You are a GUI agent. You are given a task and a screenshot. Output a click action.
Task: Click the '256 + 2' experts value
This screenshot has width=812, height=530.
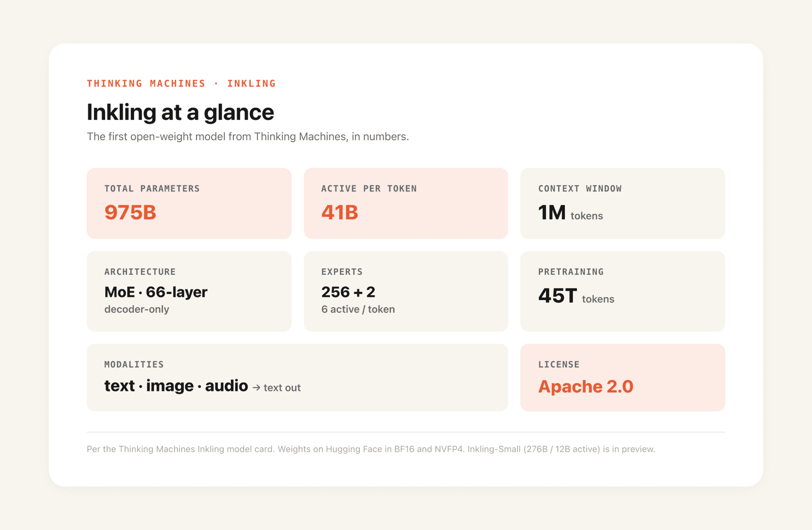click(348, 292)
